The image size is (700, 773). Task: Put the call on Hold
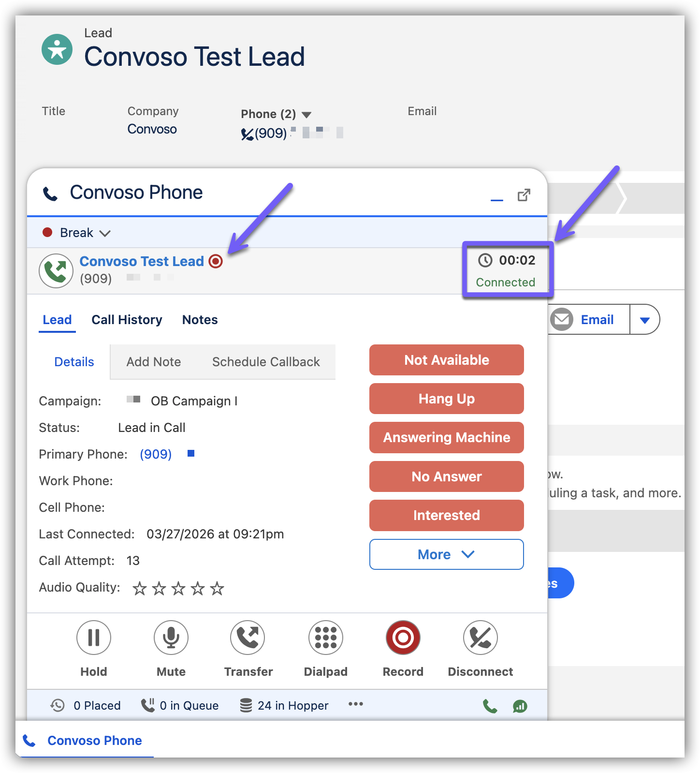click(93, 638)
